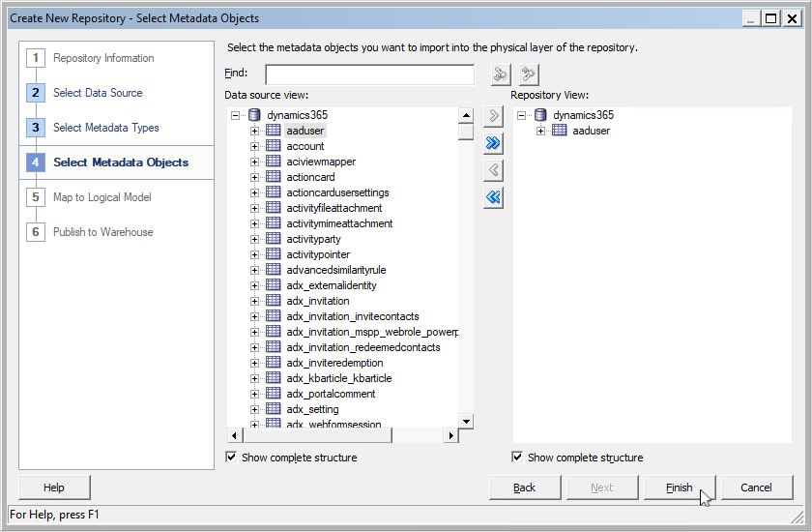Image resolution: width=812 pixels, height=532 pixels.
Task: Click inside the Find text field
Action: (x=369, y=74)
